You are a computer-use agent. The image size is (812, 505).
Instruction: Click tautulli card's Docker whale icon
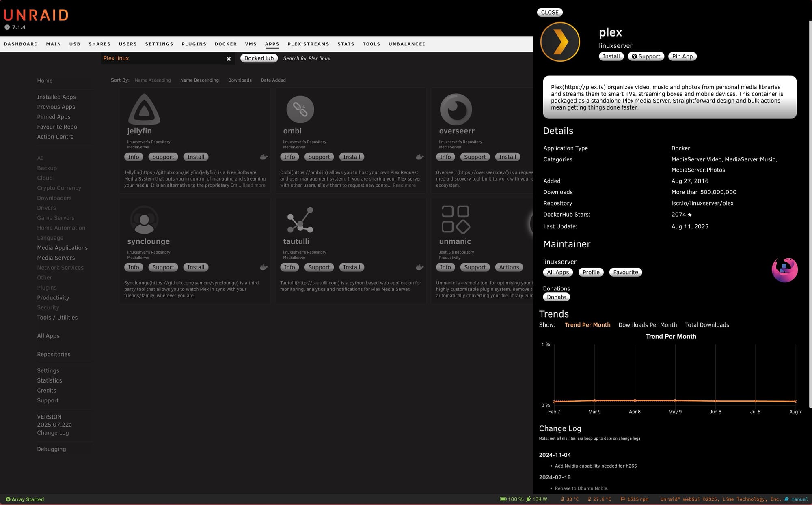tap(419, 267)
